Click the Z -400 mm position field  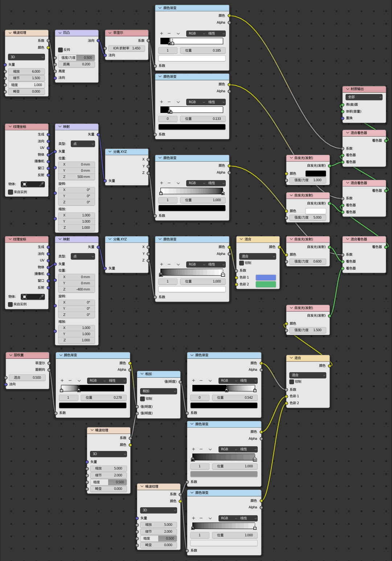pyautogui.click(x=77, y=289)
